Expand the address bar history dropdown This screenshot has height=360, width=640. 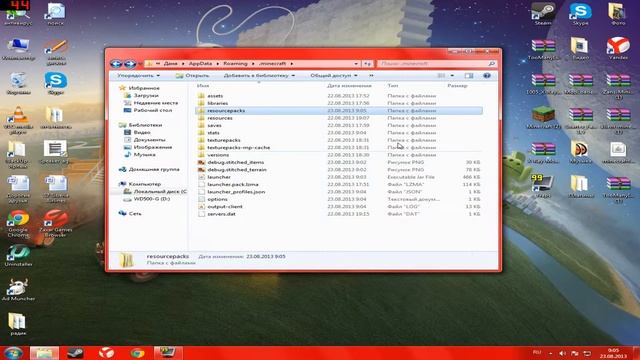(356, 64)
